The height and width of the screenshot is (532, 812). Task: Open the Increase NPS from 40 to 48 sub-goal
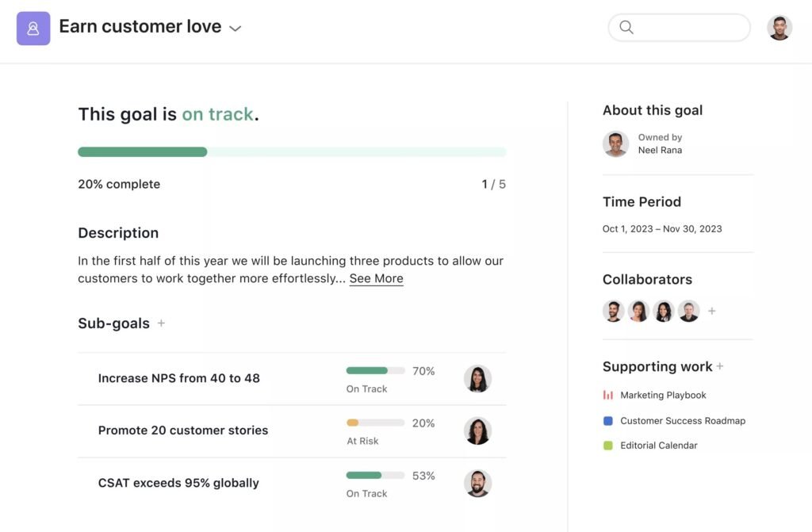click(178, 378)
